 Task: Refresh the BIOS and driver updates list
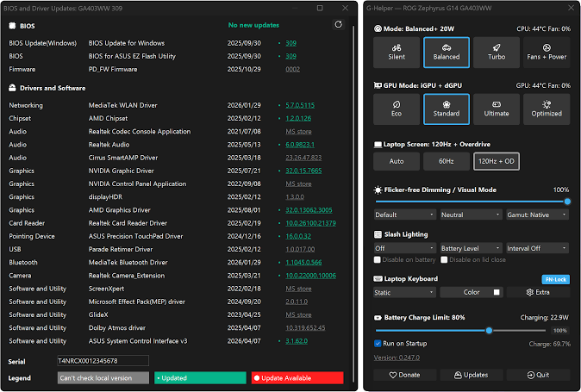coord(338,24)
